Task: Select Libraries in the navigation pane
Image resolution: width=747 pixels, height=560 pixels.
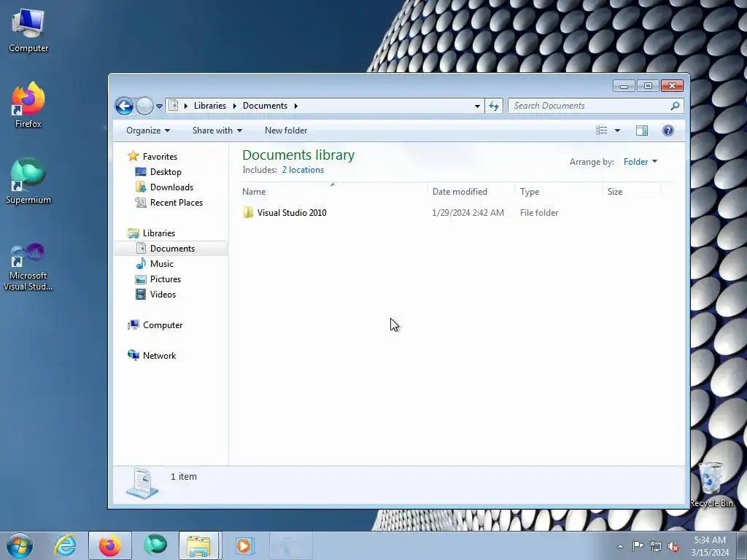Action: (158, 233)
